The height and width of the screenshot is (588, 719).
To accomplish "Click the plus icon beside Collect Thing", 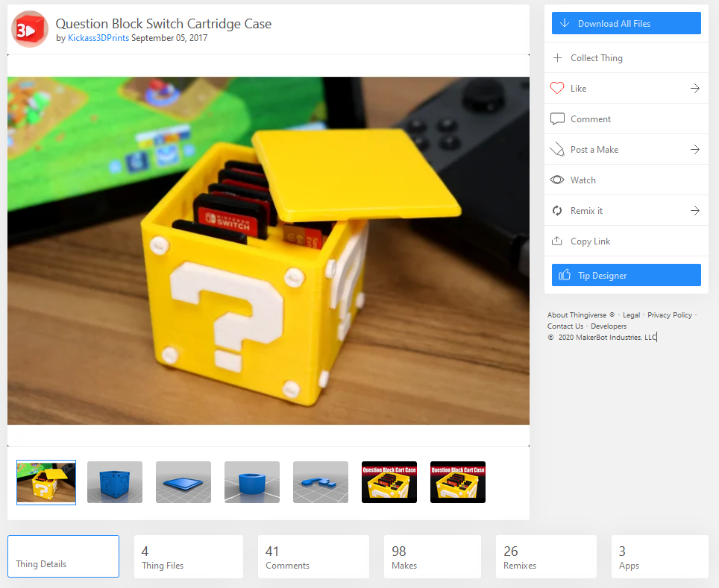I will (x=557, y=57).
